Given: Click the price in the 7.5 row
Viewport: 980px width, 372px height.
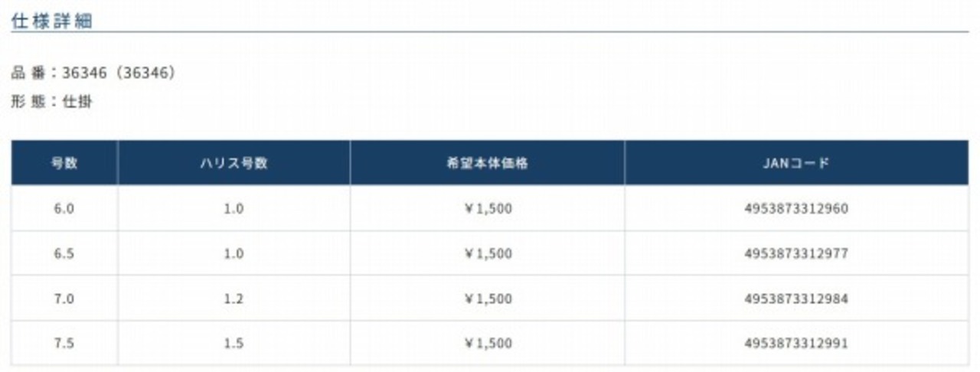Looking at the screenshot, I should pyautogui.click(x=488, y=343).
